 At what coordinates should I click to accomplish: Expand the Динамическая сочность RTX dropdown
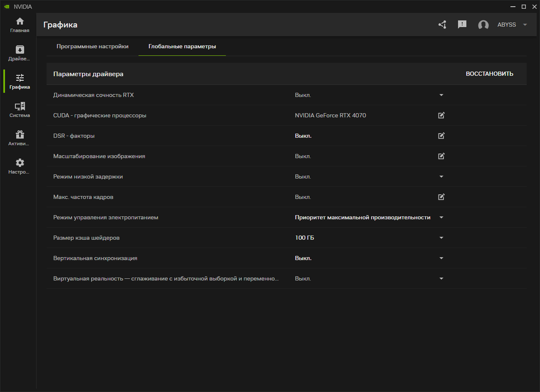point(441,95)
